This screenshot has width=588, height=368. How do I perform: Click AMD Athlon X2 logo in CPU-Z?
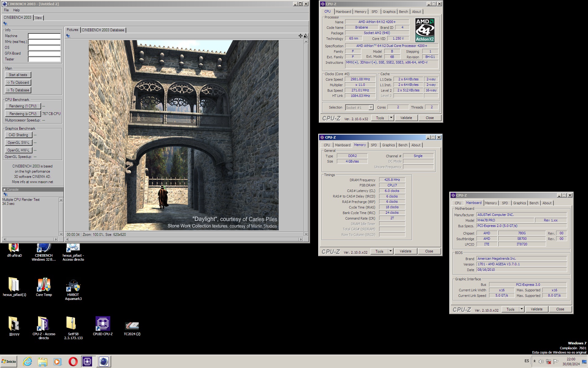coord(425,30)
